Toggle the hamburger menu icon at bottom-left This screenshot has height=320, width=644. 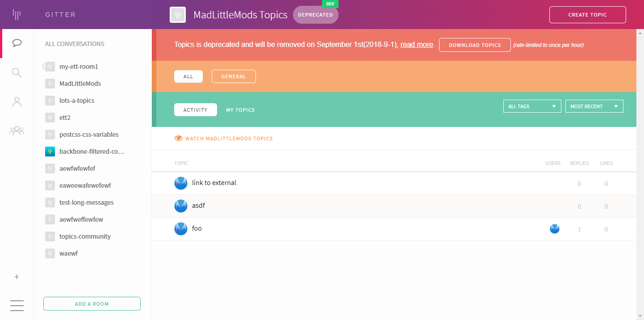coord(17,305)
